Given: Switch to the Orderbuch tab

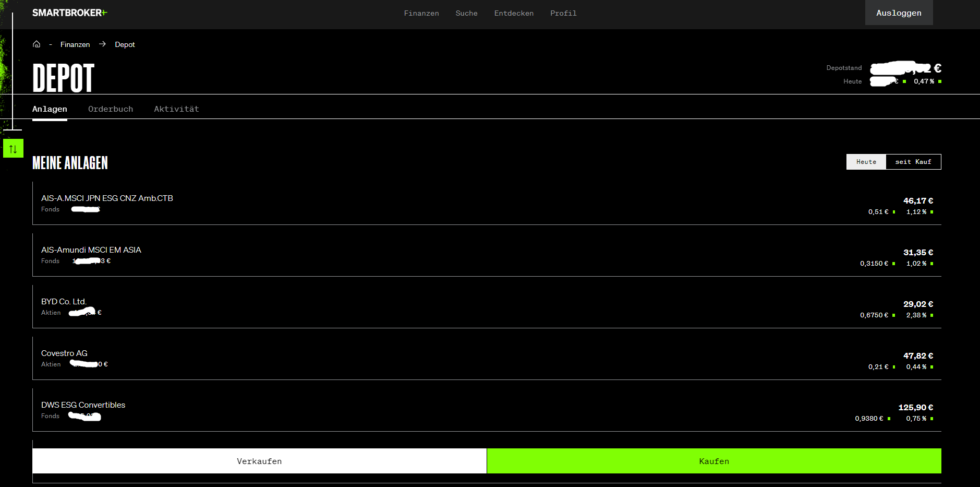Looking at the screenshot, I should (x=111, y=109).
